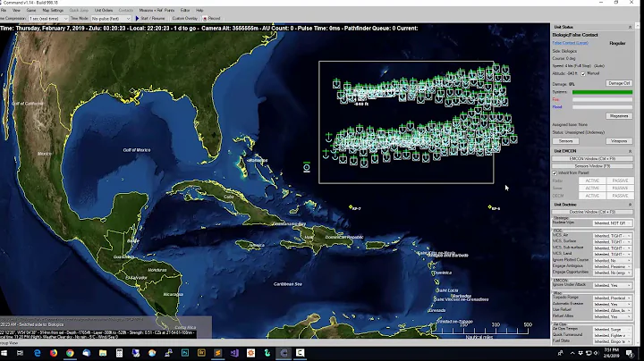Toggle Inherit from Parent checkbox

(x=555, y=173)
